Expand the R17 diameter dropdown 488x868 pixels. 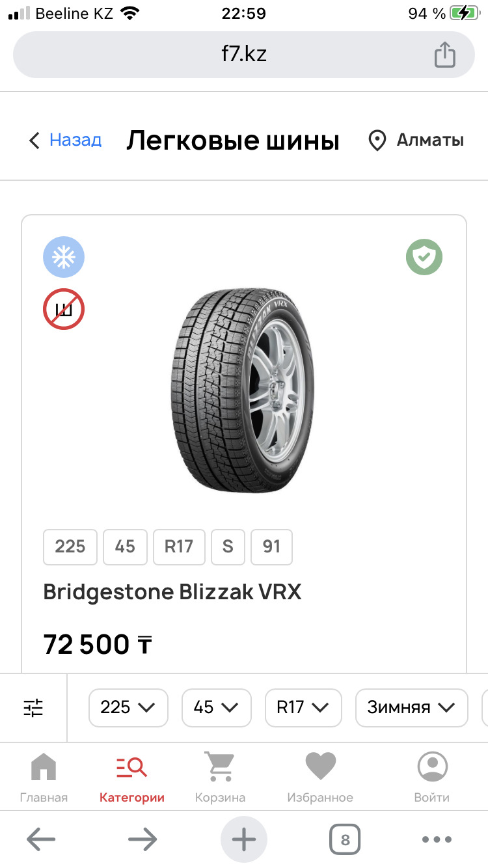[x=303, y=707]
